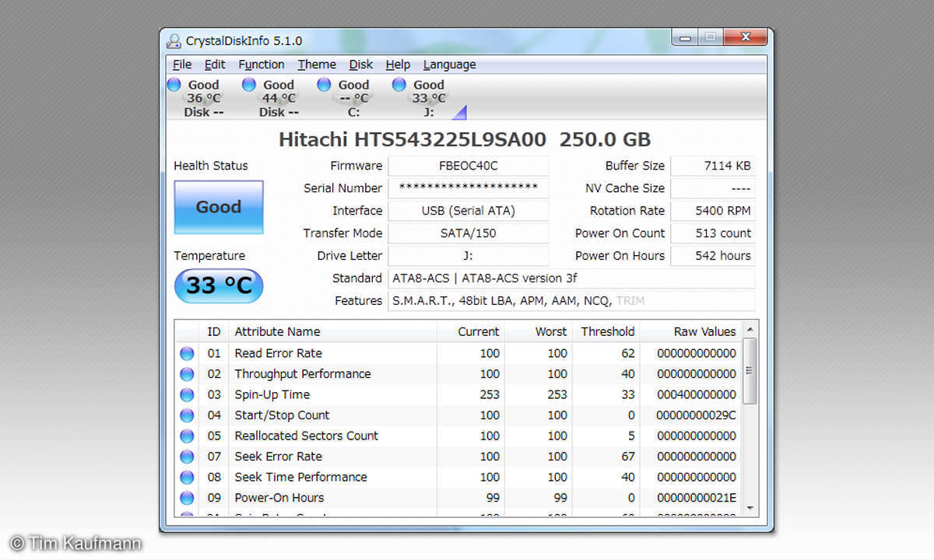Image resolution: width=934 pixels, height=560 pixels.
Task: Click status orb for Power-On Hours
Action: [x=187, y=498]
